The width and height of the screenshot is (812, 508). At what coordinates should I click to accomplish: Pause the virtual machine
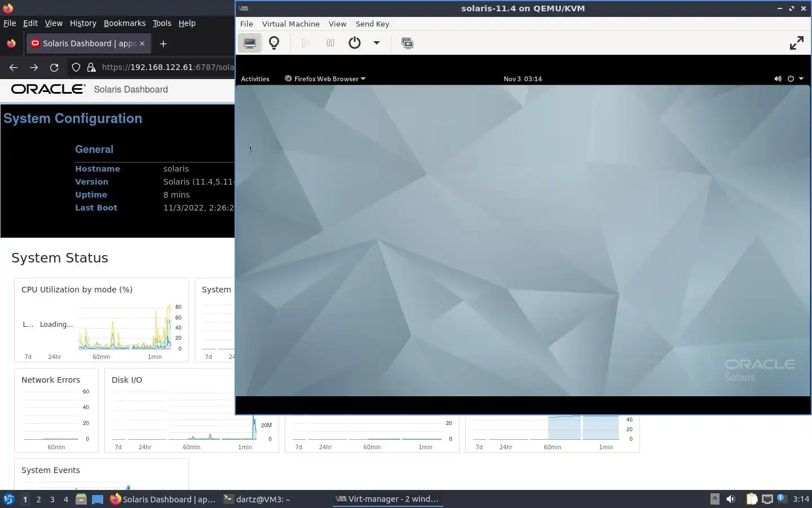click(330, 43)
